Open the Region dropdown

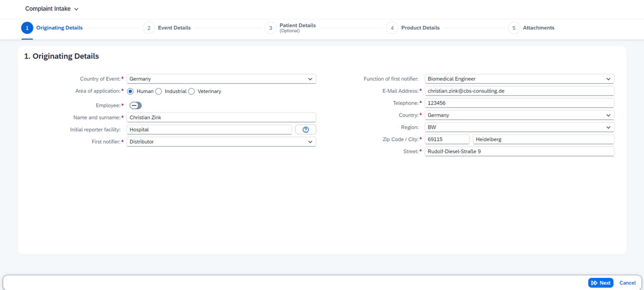(608, 127)
